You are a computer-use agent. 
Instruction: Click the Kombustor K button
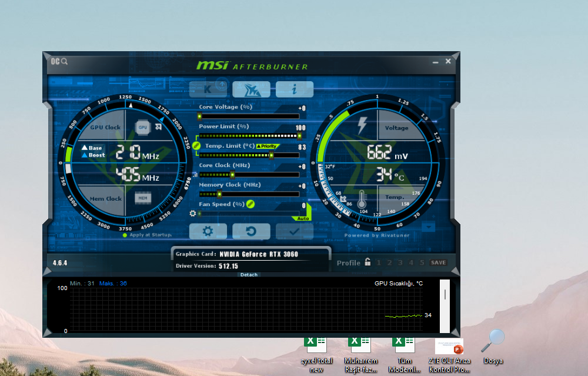tap(208, 89)
